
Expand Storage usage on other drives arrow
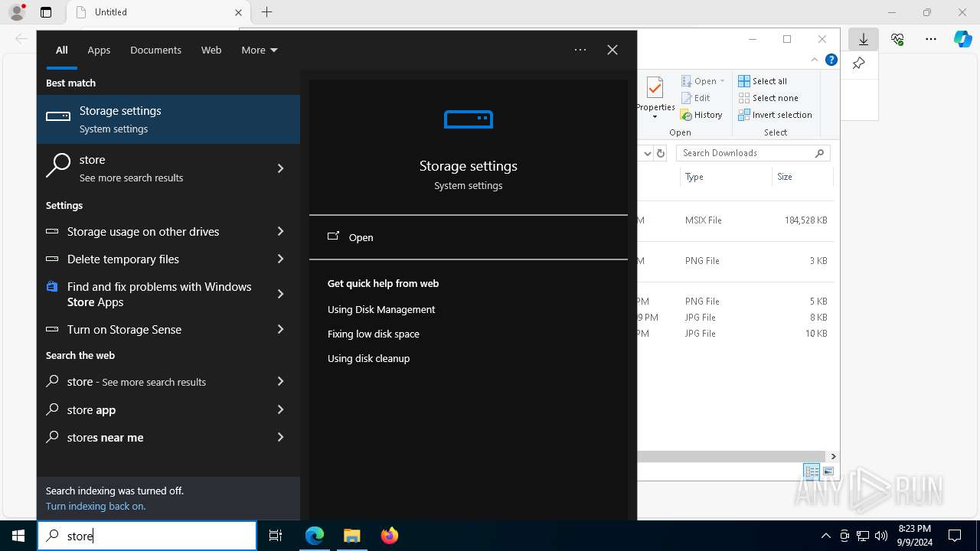coord(280,231)
